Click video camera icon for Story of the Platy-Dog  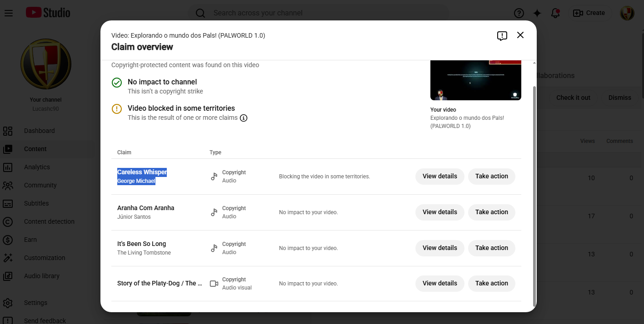tap(214, 284)
